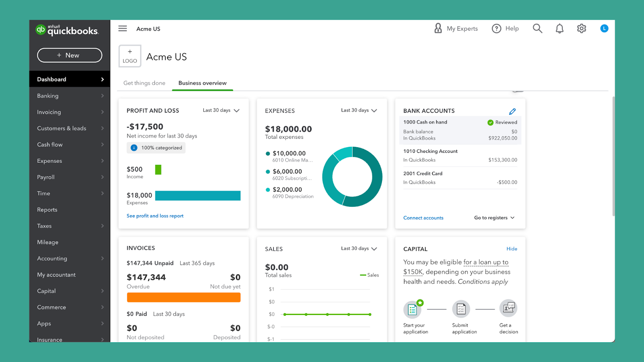Open notifications bell icon

pyautogui.click(x=559, y=29)
